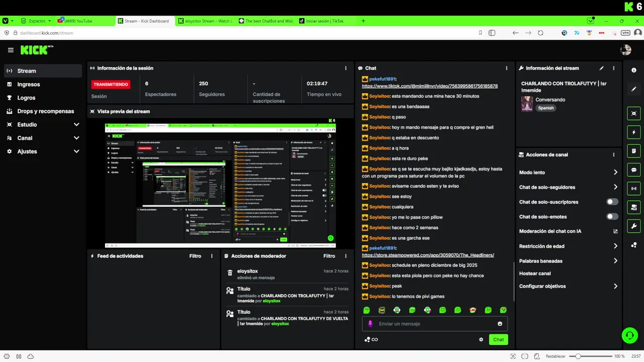Open activity feed three-dot menu

point(212,256)
